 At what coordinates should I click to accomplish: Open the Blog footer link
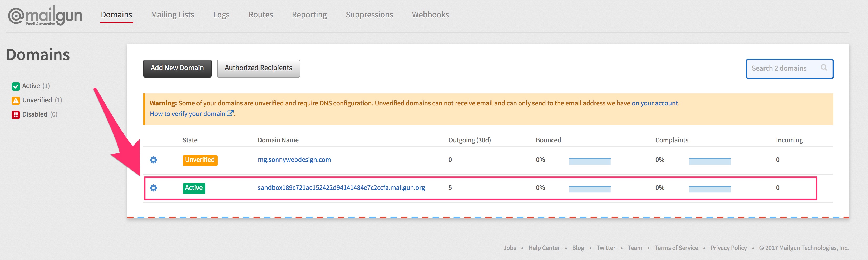click(578, 248)
